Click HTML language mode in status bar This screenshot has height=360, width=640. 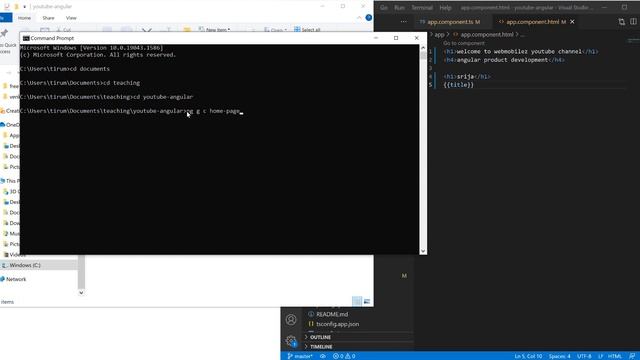click(x=615, y=356)
